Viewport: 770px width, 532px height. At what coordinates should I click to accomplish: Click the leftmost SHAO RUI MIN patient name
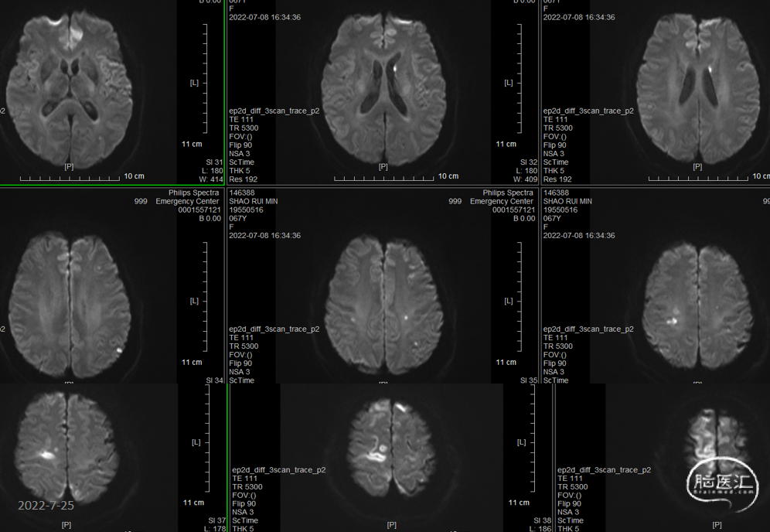pos(254,201)
